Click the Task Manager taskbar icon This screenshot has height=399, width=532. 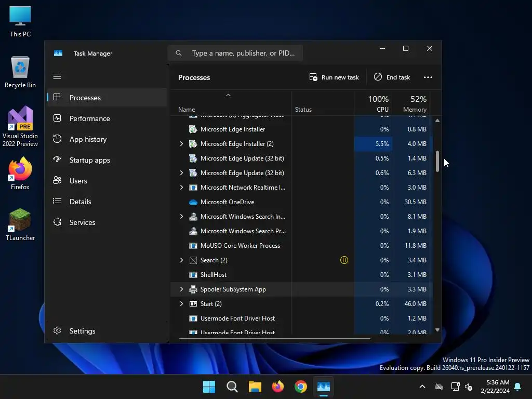click(324, 387)
